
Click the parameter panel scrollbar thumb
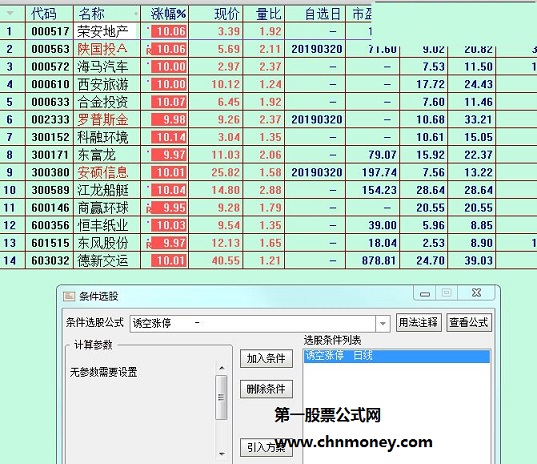point(222,397)
